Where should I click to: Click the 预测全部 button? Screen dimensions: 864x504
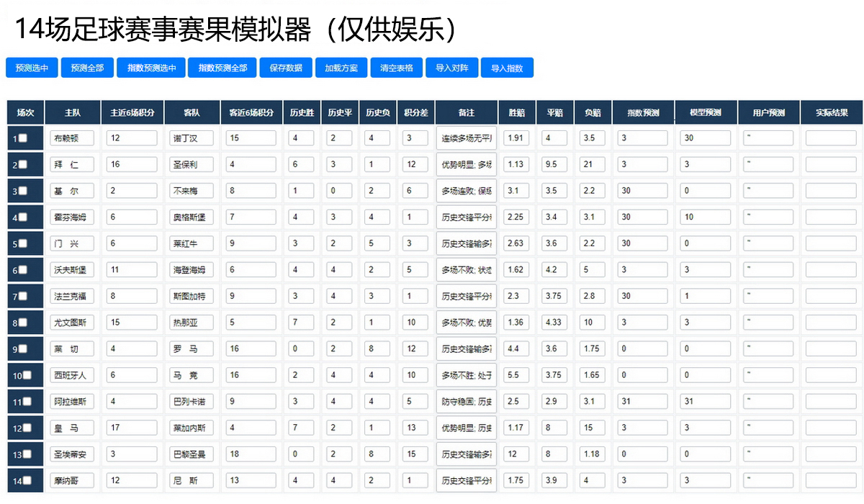tap(87, 68)
